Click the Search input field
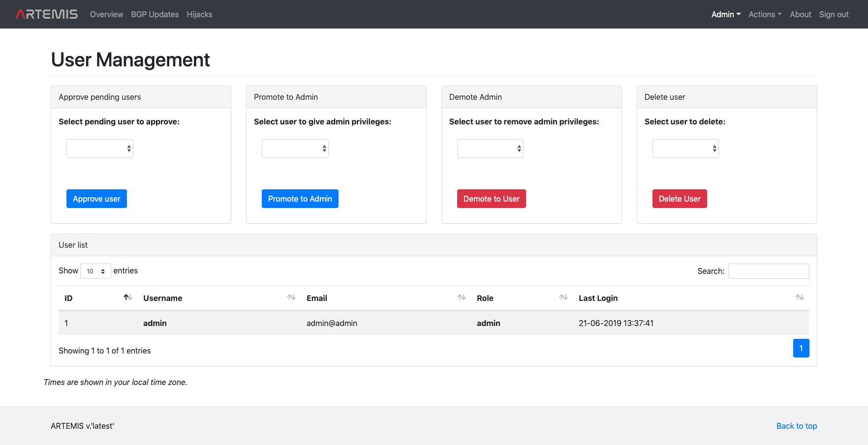The height and width of the screenshot is (445, 868). pyautogui.click(x=769, y=271)
